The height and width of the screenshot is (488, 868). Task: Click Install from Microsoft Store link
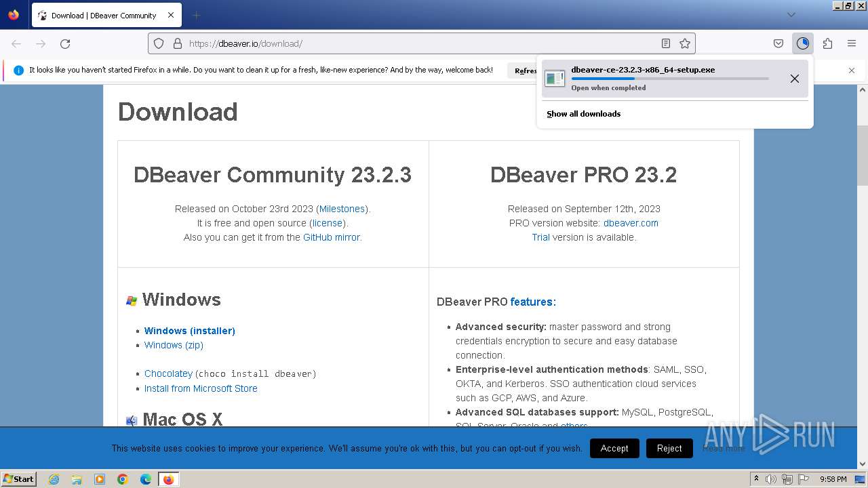(201, 388)
